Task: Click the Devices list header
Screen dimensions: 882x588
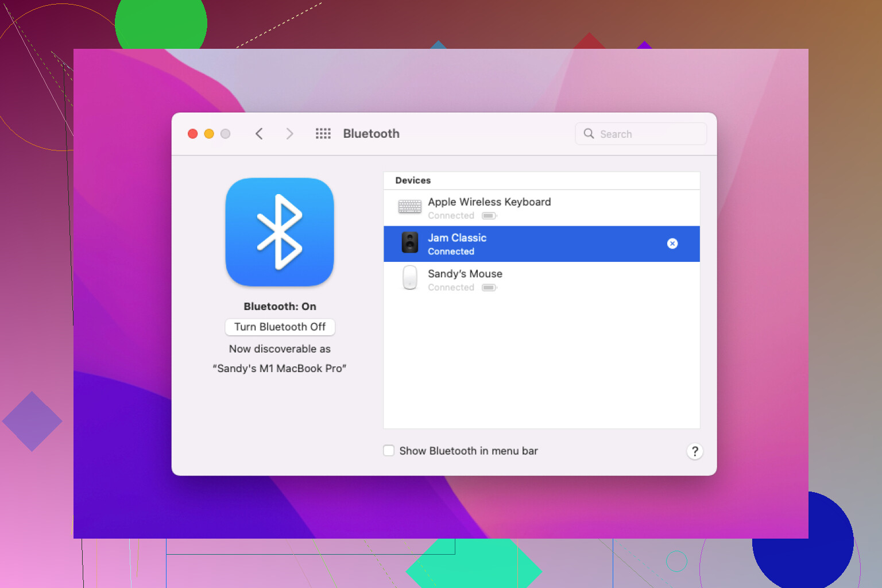Action: 541,180
